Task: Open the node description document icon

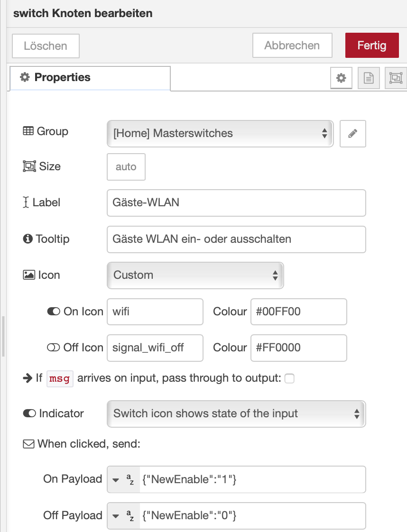Action: point(369,78)
